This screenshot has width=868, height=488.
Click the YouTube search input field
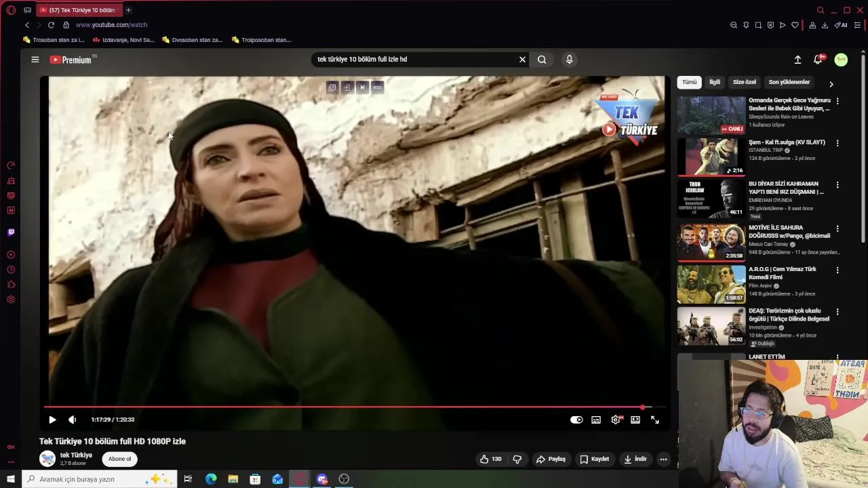414,60
